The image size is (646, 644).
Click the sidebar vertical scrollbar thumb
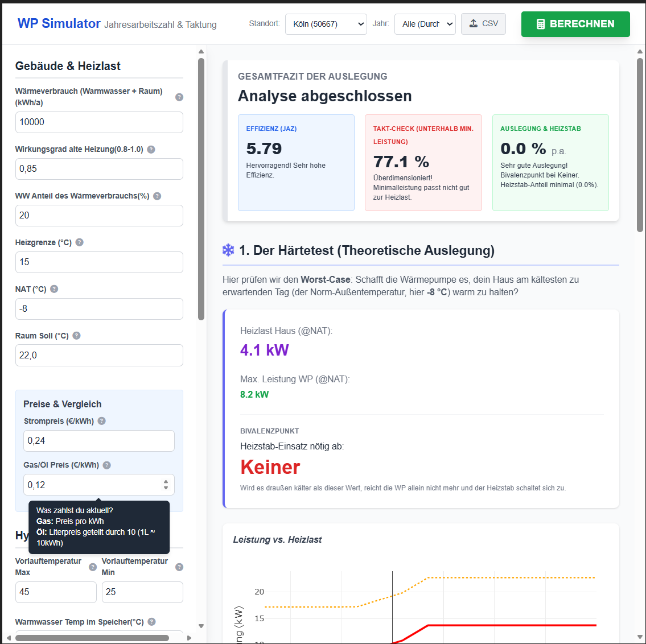coord(201,188)
